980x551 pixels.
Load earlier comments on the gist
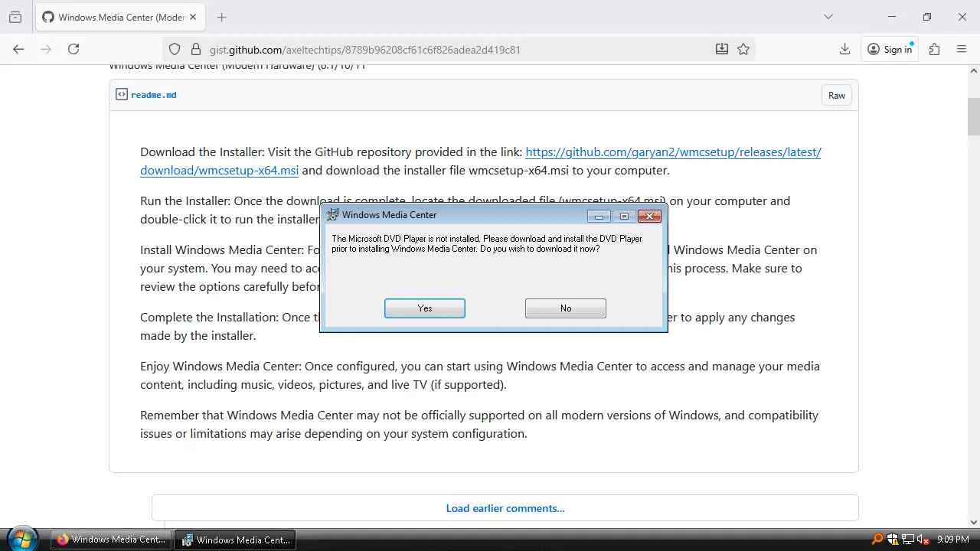[505, 508]
